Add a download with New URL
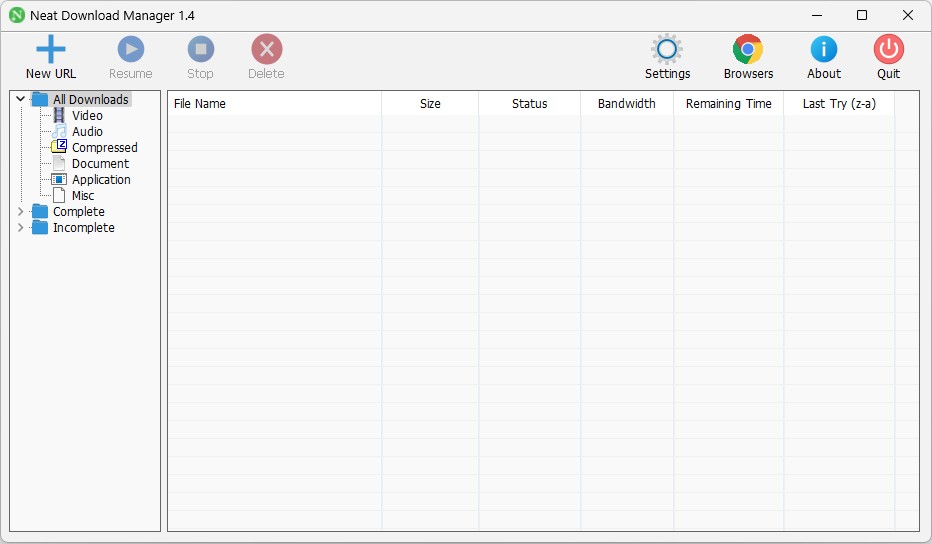Viewport: 932px width, 544px height. pyautogui.click(x=51, y=57)
